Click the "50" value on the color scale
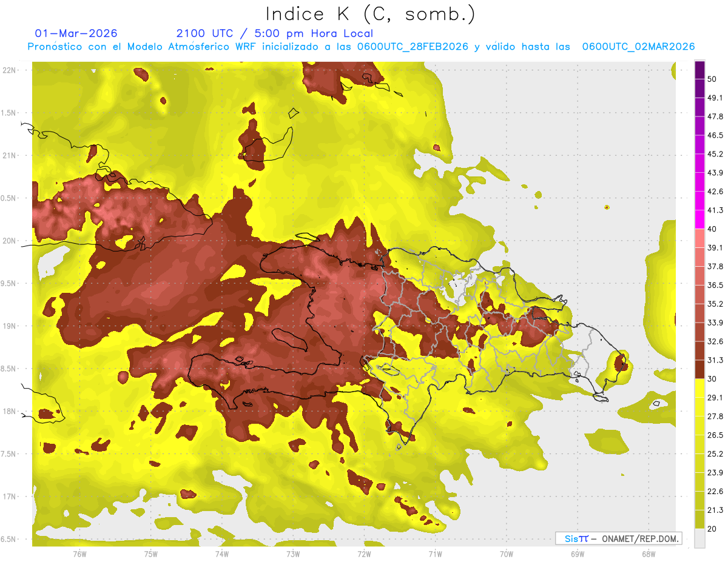 pos(713,79)
